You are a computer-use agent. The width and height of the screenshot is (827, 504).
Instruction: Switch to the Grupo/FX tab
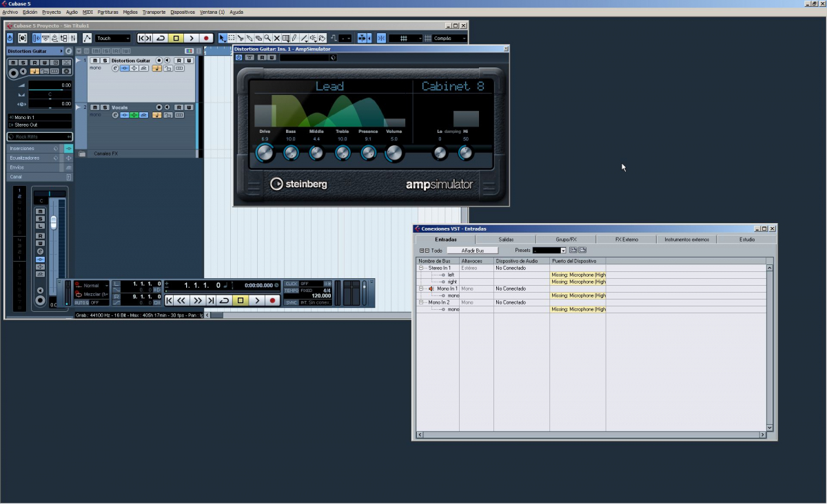(x=566, y=240)
